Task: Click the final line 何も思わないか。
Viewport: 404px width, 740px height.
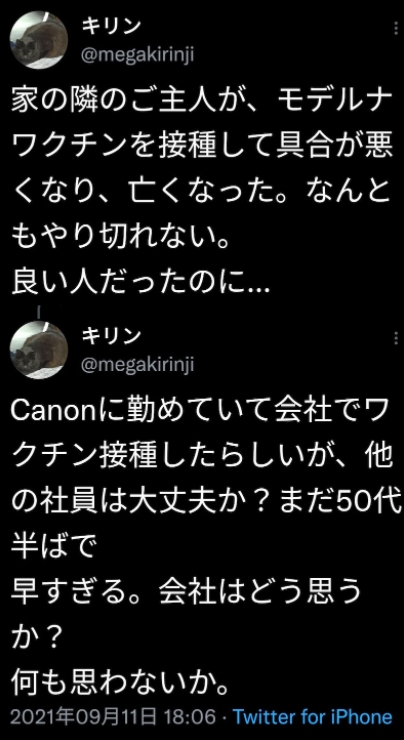Action: coord(120,679)
